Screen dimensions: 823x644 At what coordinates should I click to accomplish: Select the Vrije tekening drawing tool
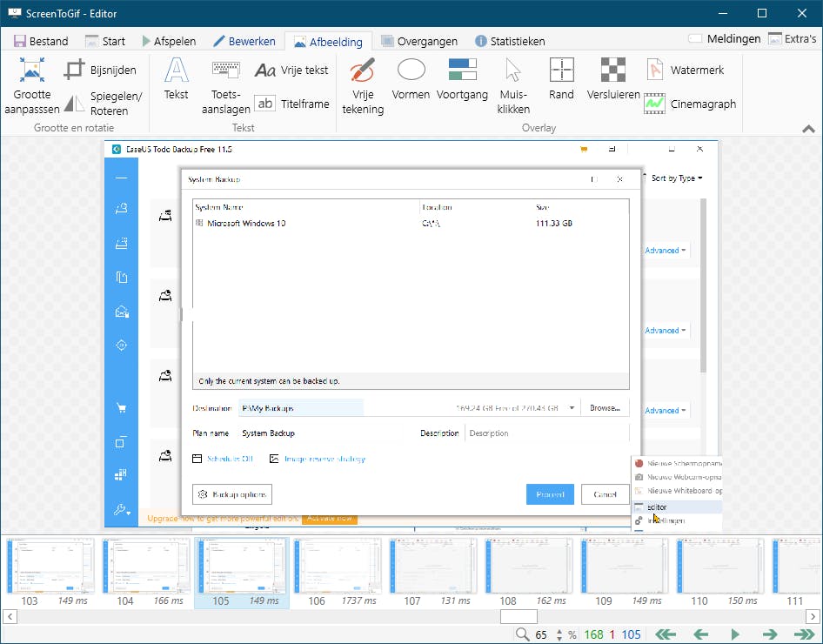pyautogui.click(x=363, y=85)
